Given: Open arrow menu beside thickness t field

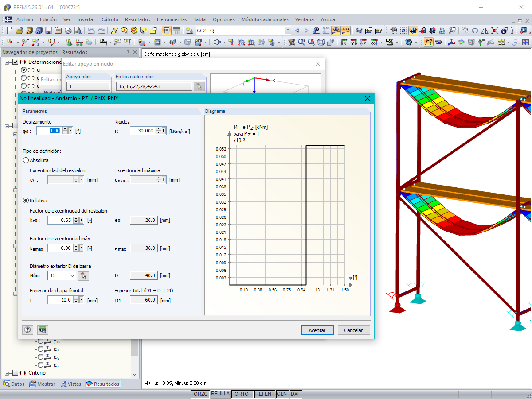Looking at the screenshot, I should point(81,300).
